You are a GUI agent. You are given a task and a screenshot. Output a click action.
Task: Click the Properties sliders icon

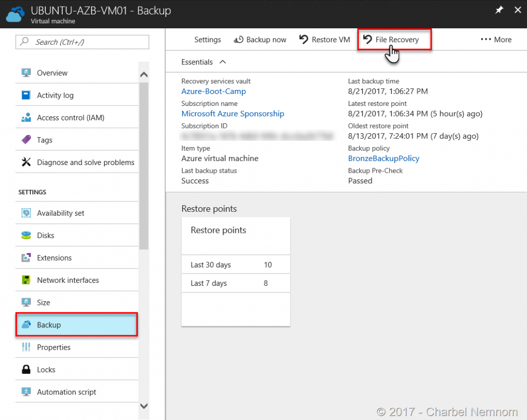26,347
